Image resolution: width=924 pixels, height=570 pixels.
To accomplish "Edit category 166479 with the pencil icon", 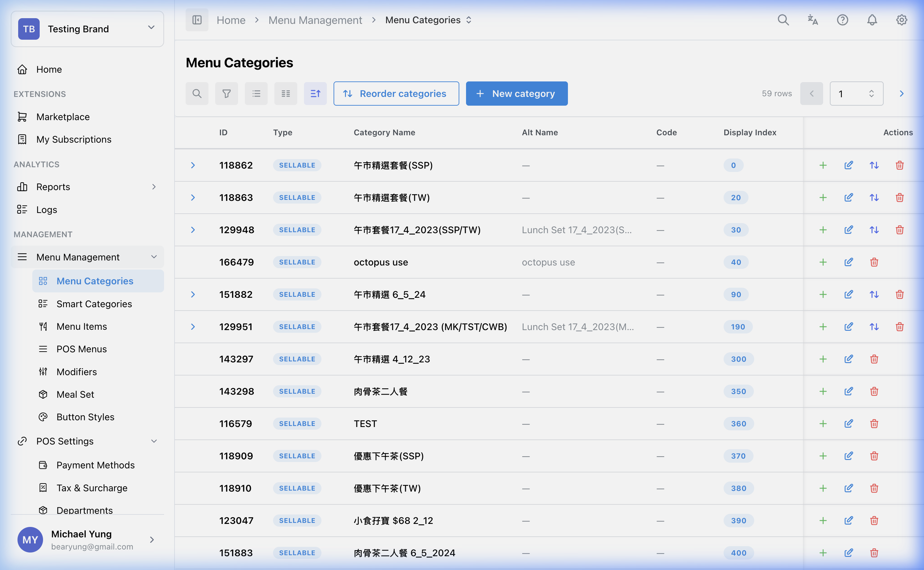I will [x=849, y=262].
